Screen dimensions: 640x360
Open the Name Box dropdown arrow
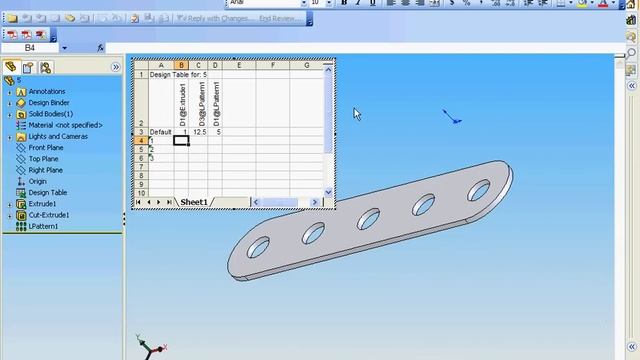click(x=64, y=48)
